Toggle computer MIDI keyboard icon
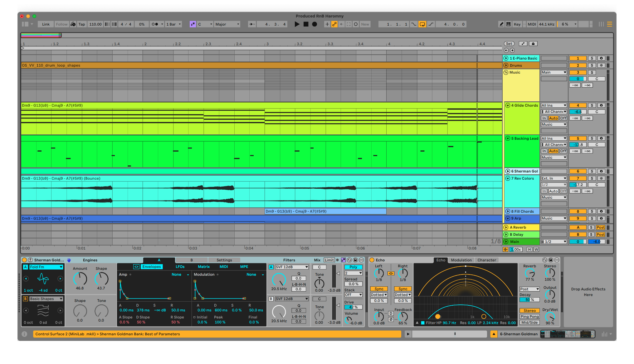 (x=509, y=24)
